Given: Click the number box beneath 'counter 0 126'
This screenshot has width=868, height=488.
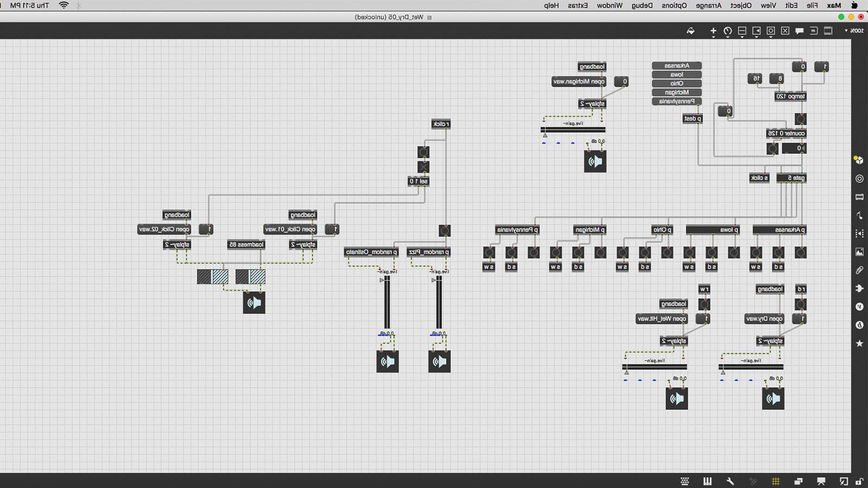Looking at the screenshot, I should tap(794, 148).
